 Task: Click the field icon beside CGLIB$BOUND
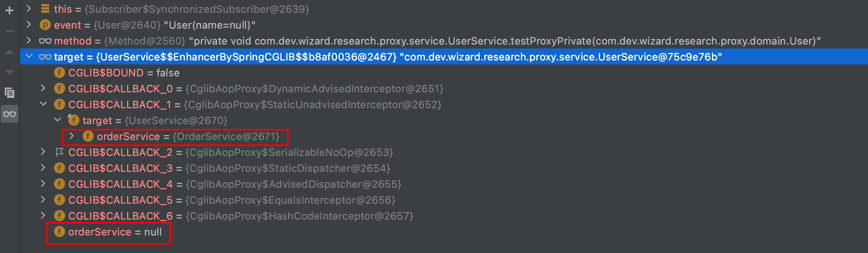click(59, 72)
